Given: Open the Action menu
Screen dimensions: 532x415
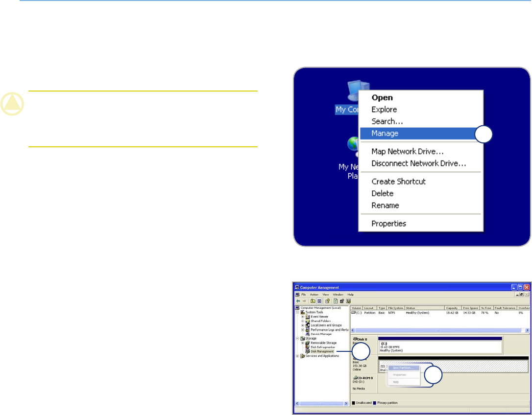Looking at the screenshot, I should [314, 295].
